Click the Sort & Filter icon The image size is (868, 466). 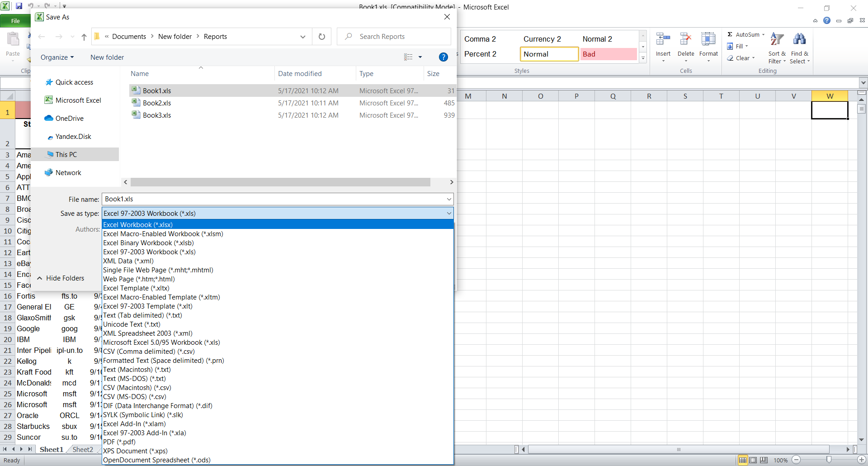[777, 40]
